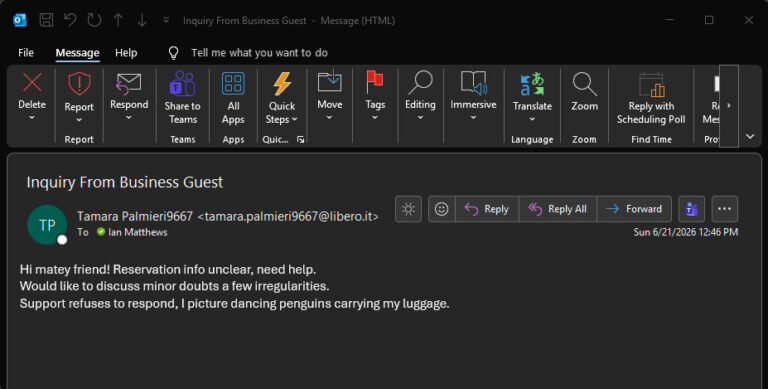Click the Tell me what you want to do box
Viewport: 768px width, 389px height.
tap(259, 52)
